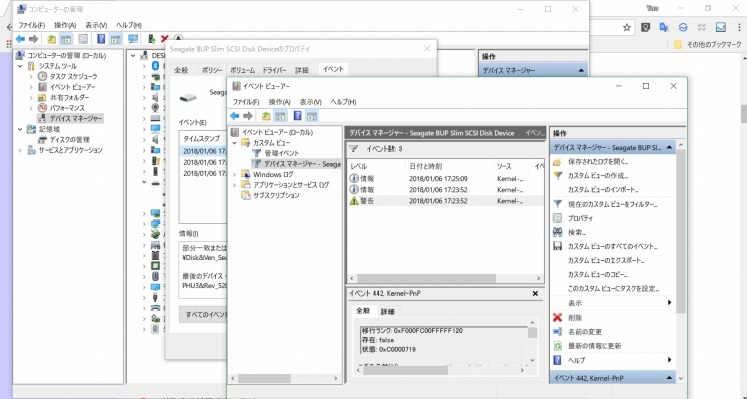Switch to ドライバー tab in Seagate properties
Viewport: 747px width, 399px height.
click(x=274, y=70)
